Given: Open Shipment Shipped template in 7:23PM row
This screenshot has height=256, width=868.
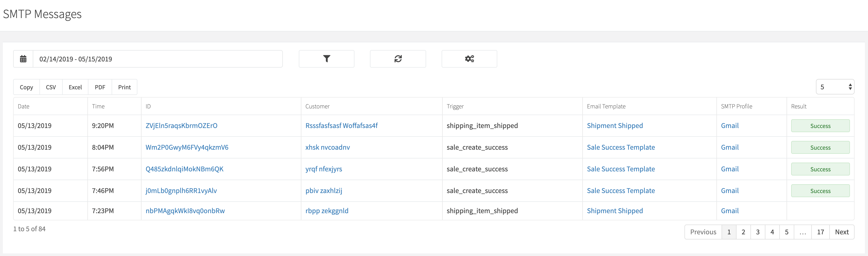Looking at the screenshot, I should [x=615, y=211].
